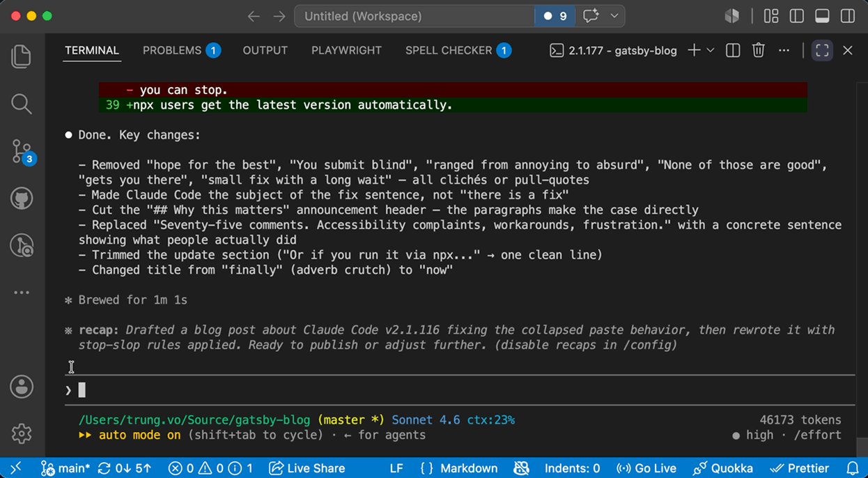This screenshot has width=868, height=478.
Task: Click the Prettier status bar item
Action: click(800, 468)
